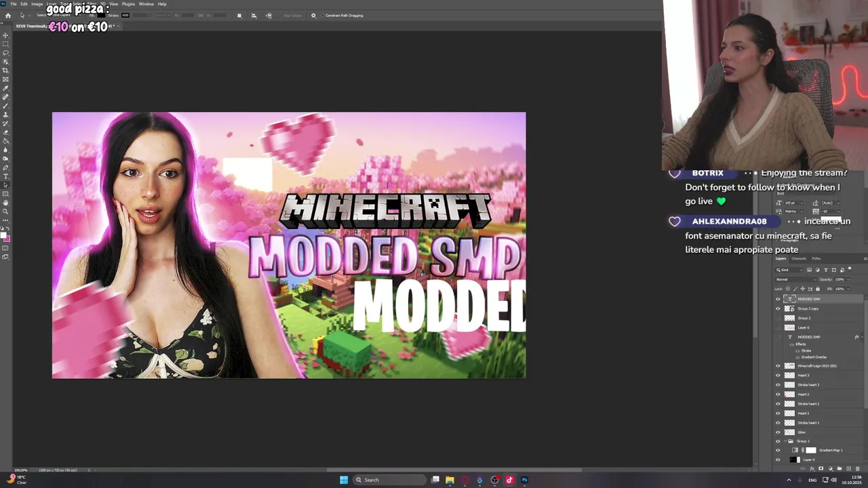This screenshot has width=868, height=488.
Task: Open the foreground color picker
Action: (x=3, y=235)
